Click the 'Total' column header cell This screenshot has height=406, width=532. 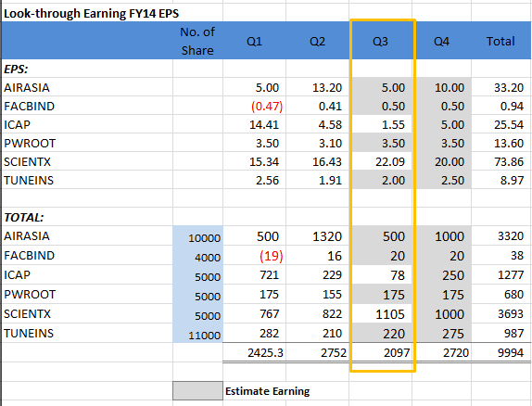[500, 42]
